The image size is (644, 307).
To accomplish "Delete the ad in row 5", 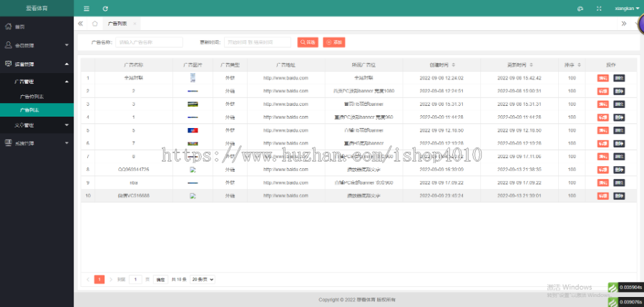I will [x=619, y=131].
